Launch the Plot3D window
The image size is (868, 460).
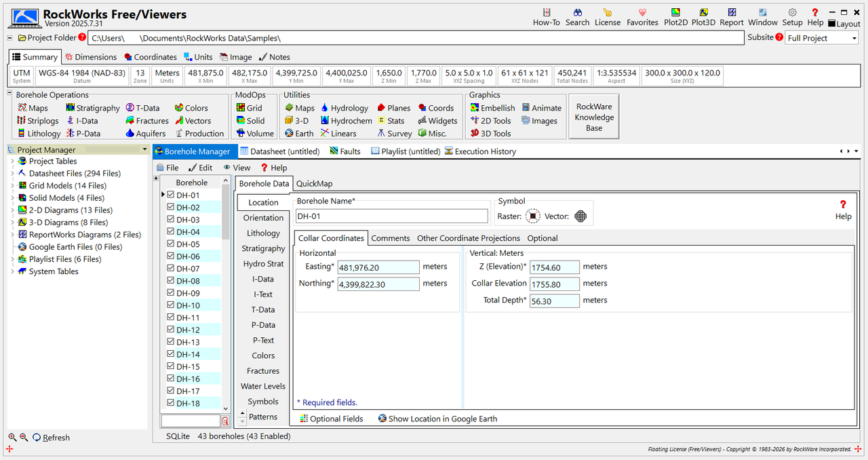(x=703, y=17)
